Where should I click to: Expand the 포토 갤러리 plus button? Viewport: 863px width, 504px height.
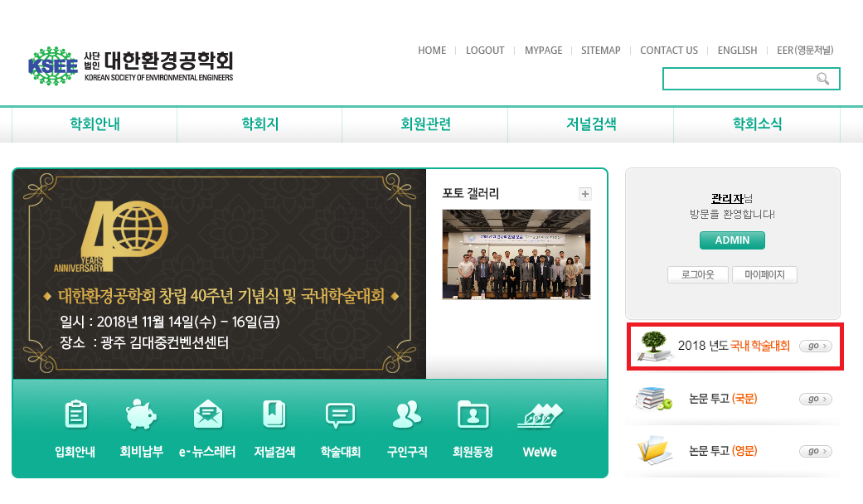click(585, 194)
